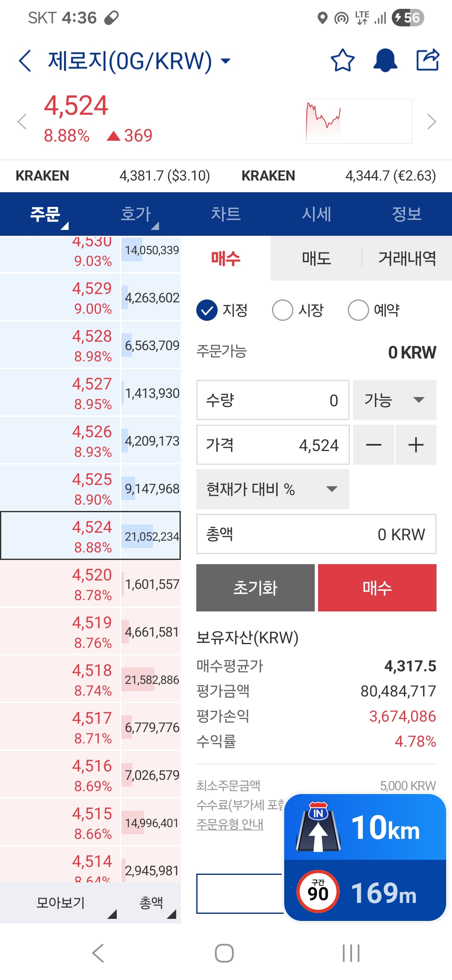Screen dimensions: 452x980
Task: Tap the back arrow beside 제로지 title
Action: tap(25, 61)
